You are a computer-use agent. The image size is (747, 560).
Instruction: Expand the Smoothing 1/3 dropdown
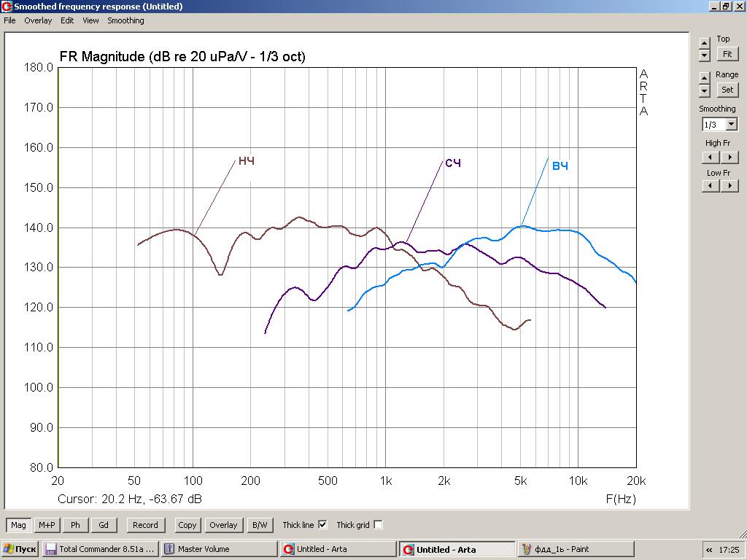point(732,125)
